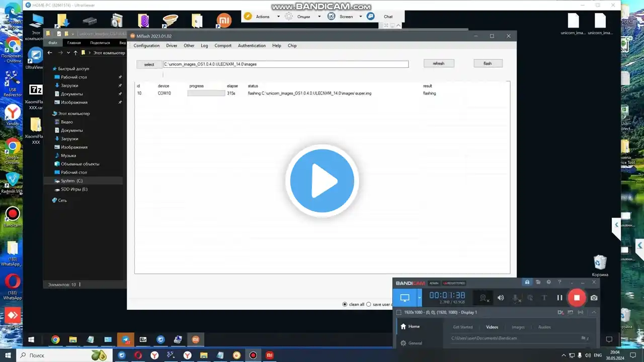The image size is (644, 362).
Task: Open Bandicam scheduled recording clock icon
Action: tap(549, 283)
